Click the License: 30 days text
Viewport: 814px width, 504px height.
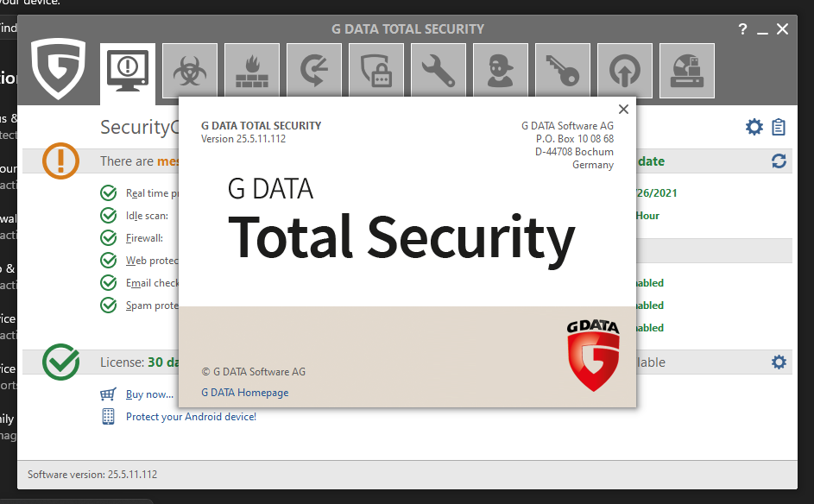tap(140, 362)
